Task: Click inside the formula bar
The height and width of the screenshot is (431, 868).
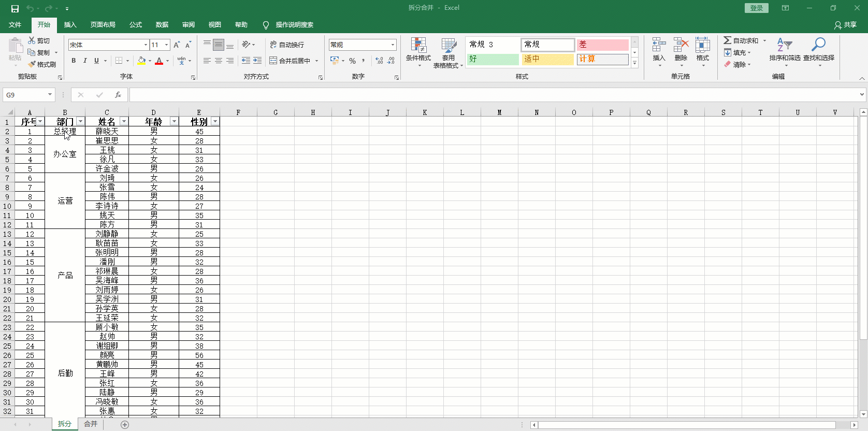Action: tap(494, 95)
